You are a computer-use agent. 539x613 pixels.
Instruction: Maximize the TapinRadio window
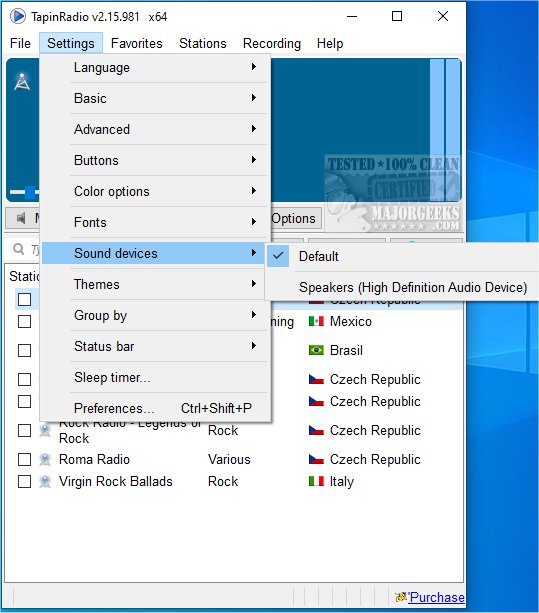pos(397,16)
